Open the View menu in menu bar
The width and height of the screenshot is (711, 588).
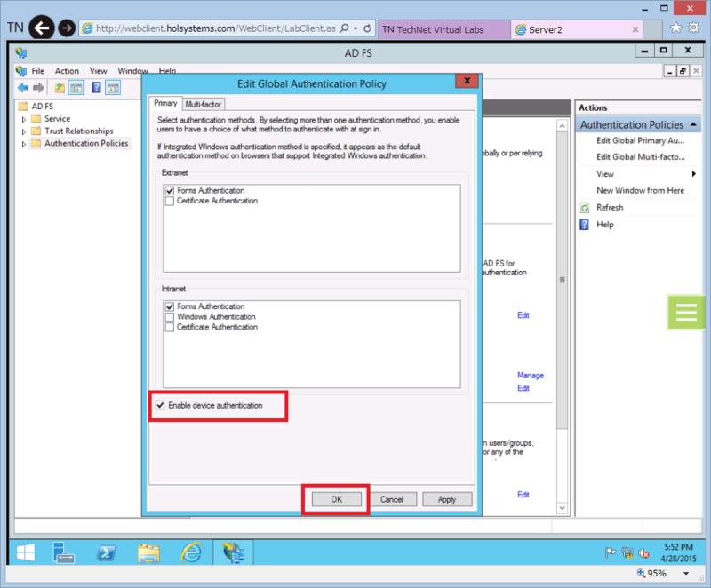[x=98, y=71]
